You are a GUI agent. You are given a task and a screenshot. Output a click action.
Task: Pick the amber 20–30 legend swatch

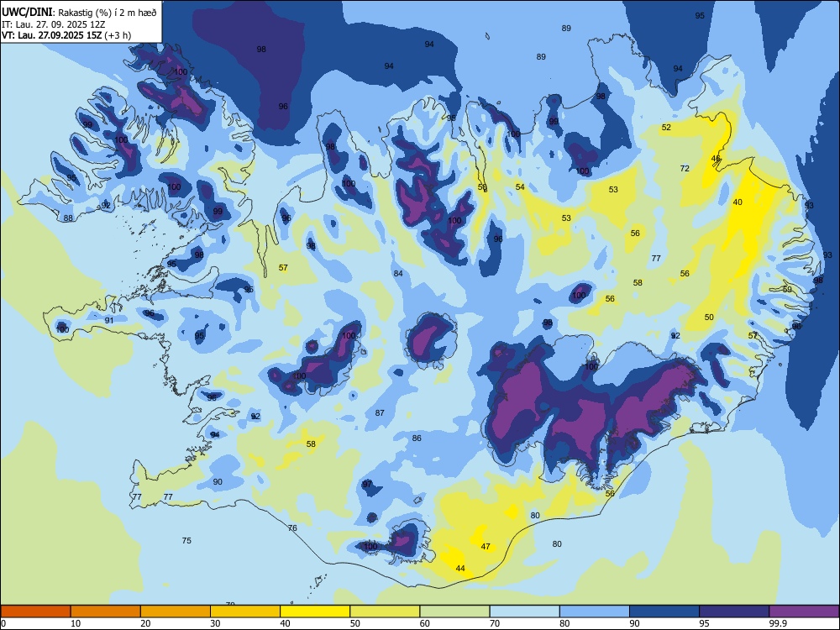[176, 612]
